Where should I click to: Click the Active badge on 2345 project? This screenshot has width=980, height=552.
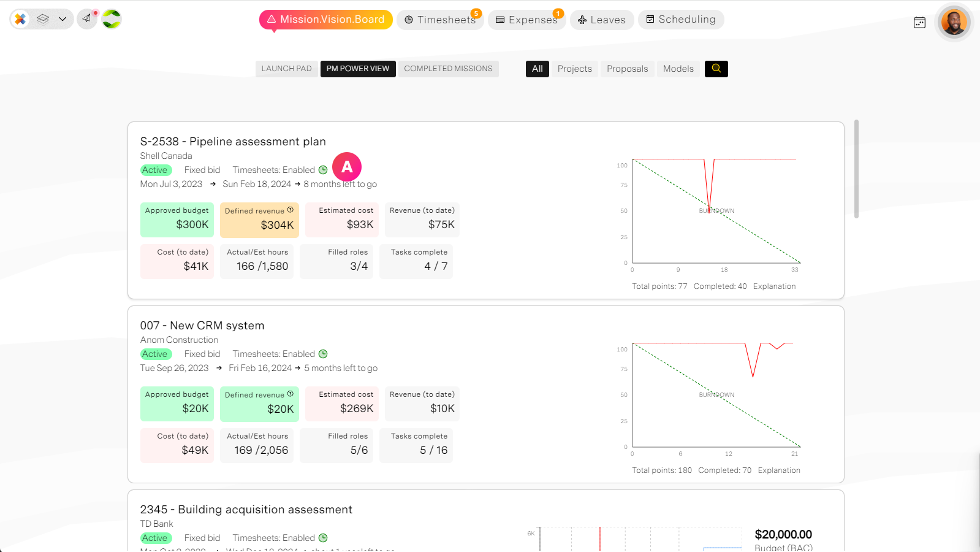[156, 538]
